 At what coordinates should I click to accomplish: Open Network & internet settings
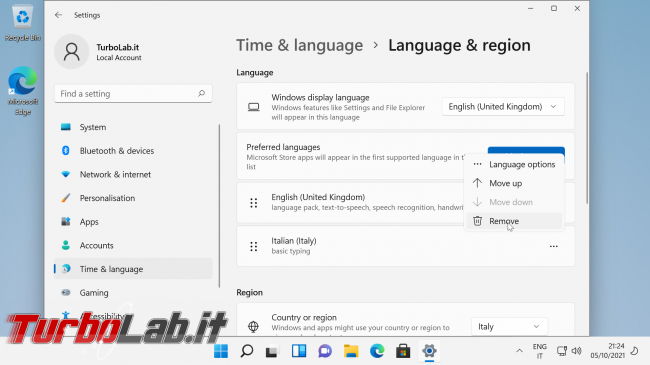133,174
